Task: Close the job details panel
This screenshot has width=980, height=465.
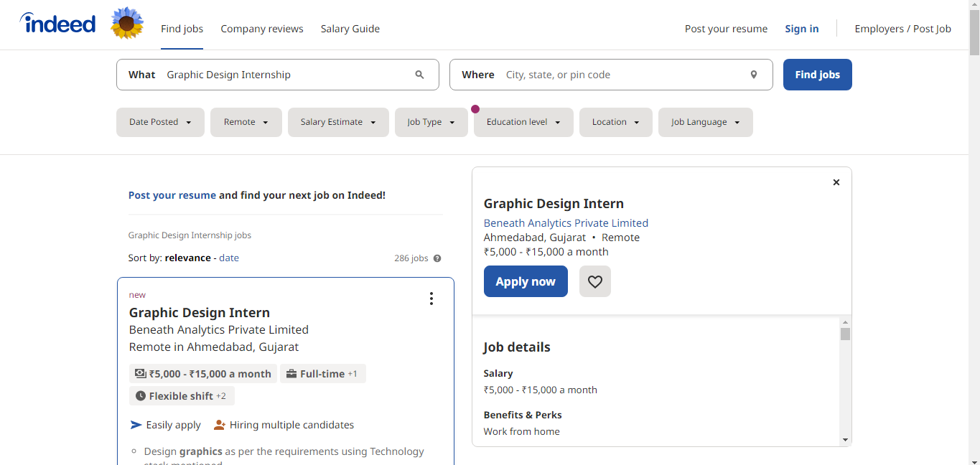Action: (836, 182)
